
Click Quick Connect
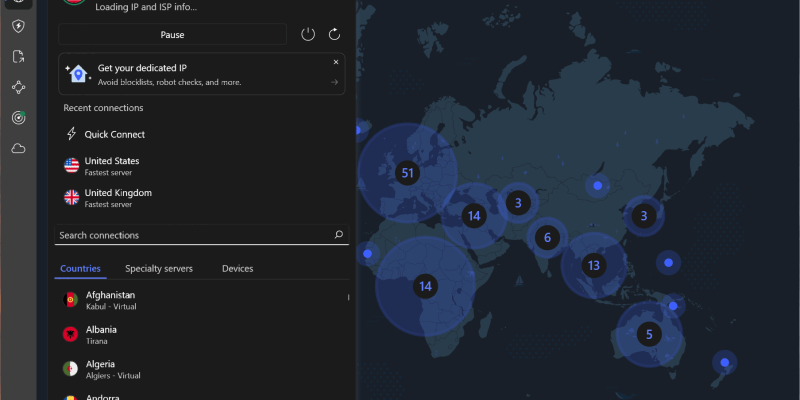[114, 134]
